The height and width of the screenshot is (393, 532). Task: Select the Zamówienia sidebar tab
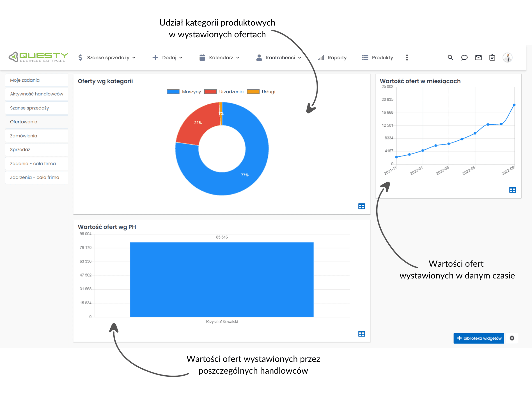(x=36, y=136)
